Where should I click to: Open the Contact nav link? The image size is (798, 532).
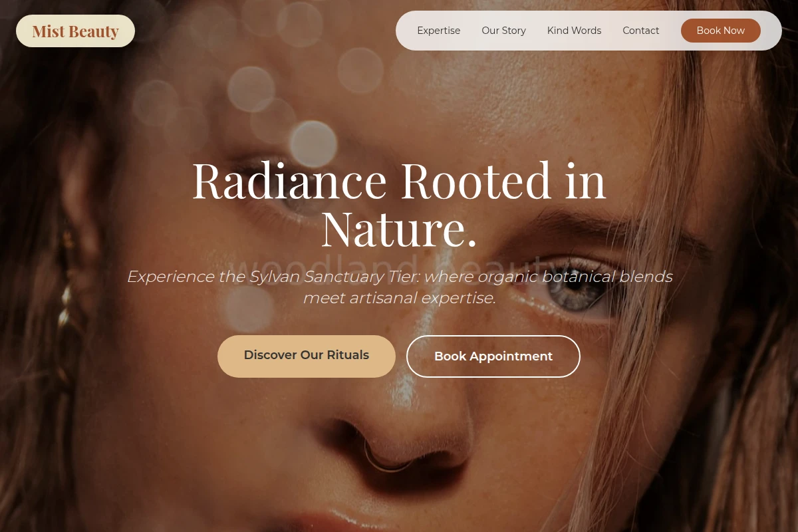tap(640, 31)
